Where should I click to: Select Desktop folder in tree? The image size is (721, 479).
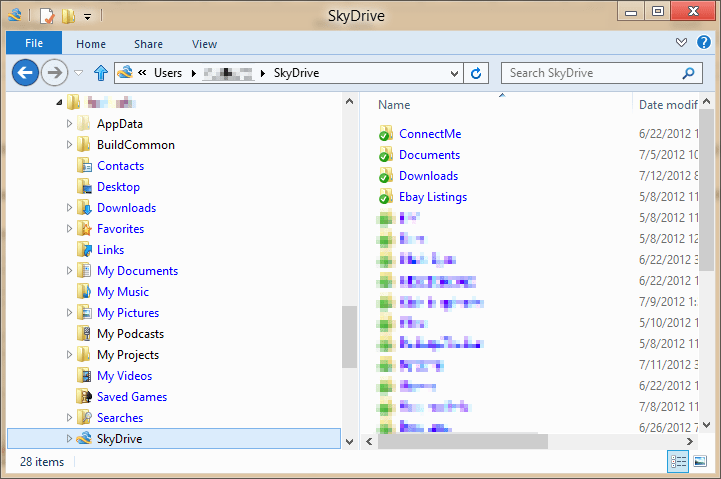pyautogui.click(x=118, y=187)
